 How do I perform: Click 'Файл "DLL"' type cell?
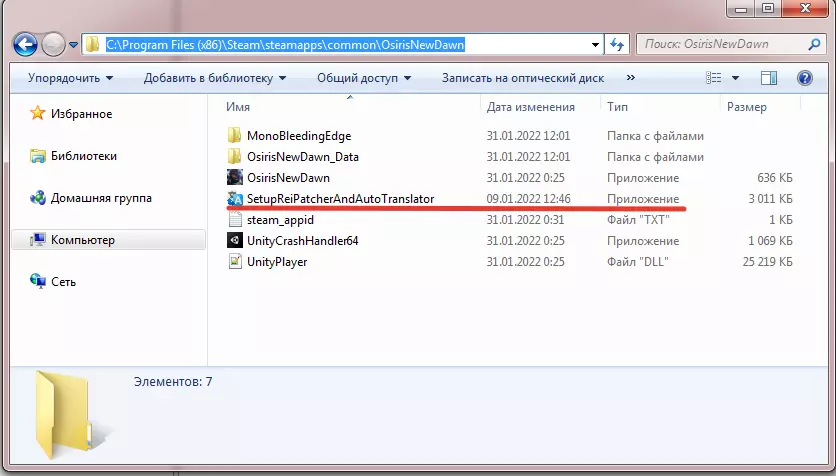638,262
